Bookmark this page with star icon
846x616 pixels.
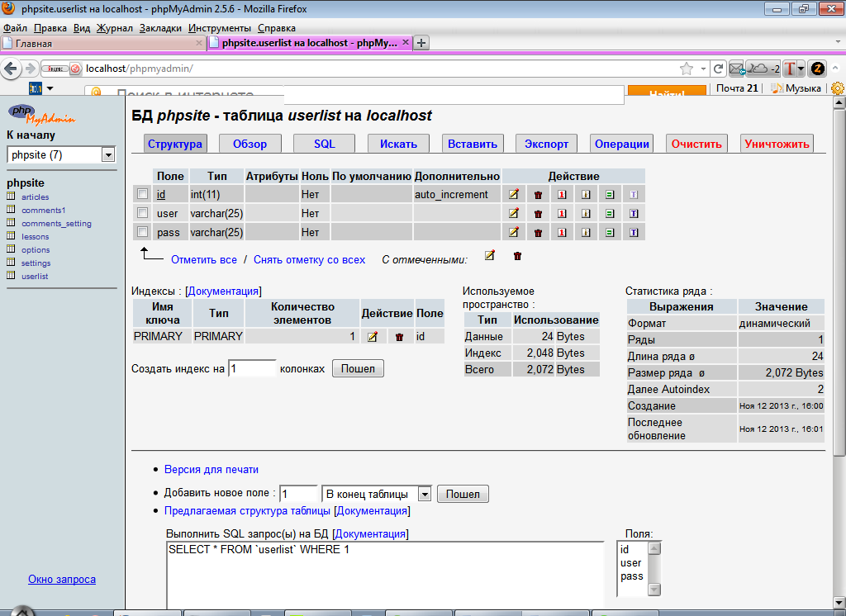point(687,69)
